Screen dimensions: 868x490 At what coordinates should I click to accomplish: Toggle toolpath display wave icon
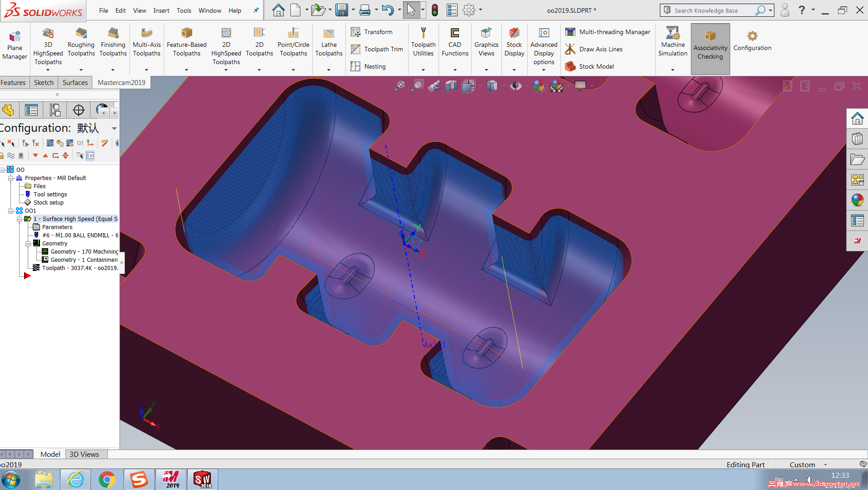point(11,155)
